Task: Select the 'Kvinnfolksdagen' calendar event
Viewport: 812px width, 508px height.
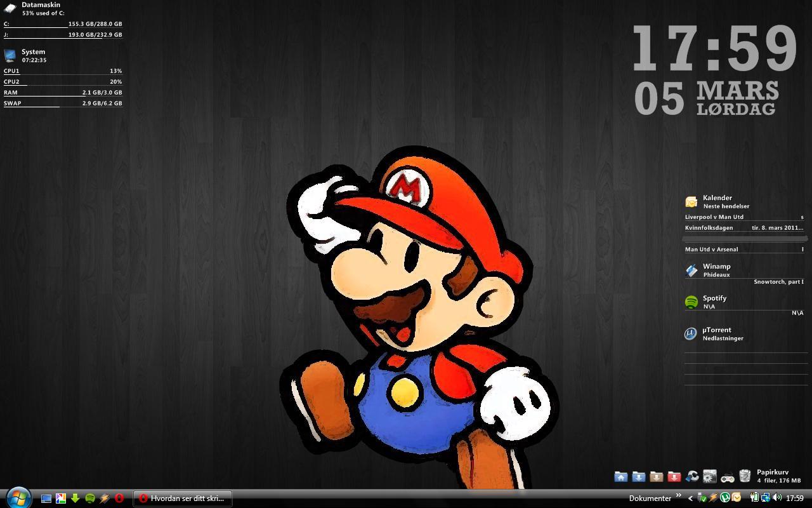Action: click(x=744, y=227)
